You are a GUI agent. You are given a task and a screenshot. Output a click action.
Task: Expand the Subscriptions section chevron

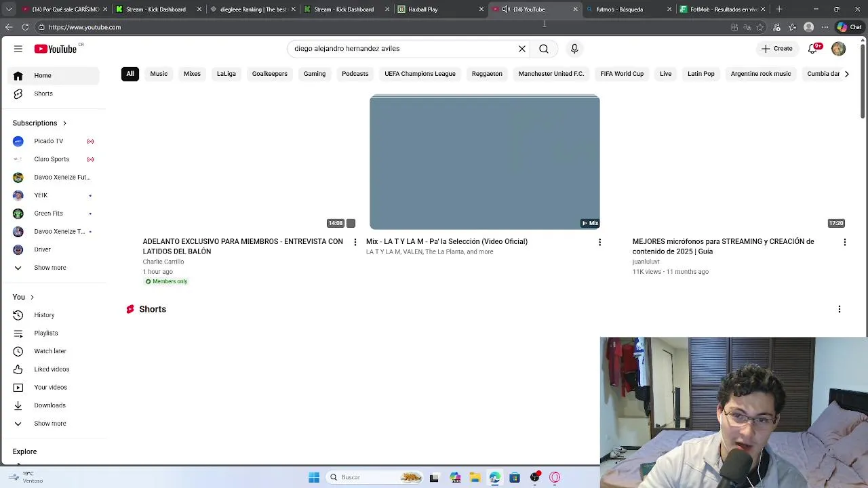64,123
